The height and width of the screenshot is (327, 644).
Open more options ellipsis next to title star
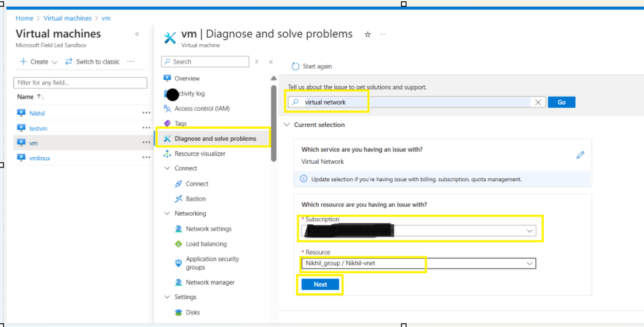click(383, 34)
